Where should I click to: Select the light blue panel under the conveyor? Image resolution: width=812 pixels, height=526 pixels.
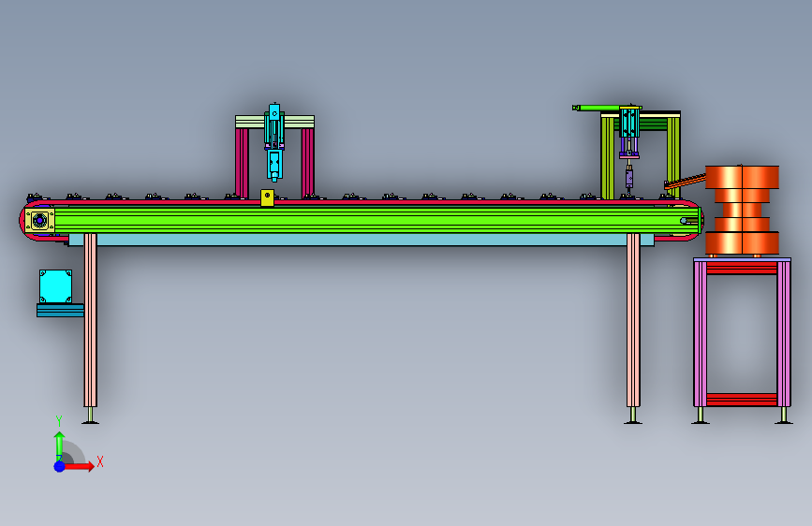(361, 240)
